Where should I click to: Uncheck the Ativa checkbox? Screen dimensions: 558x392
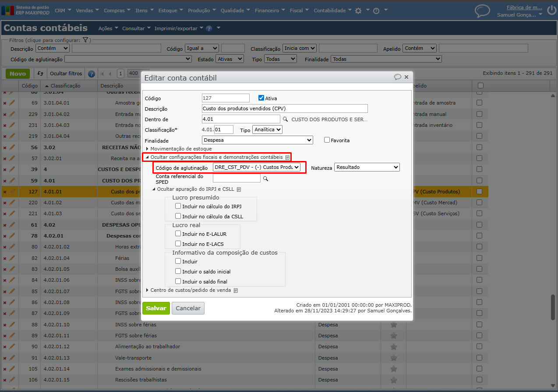[x=261, y=98]
